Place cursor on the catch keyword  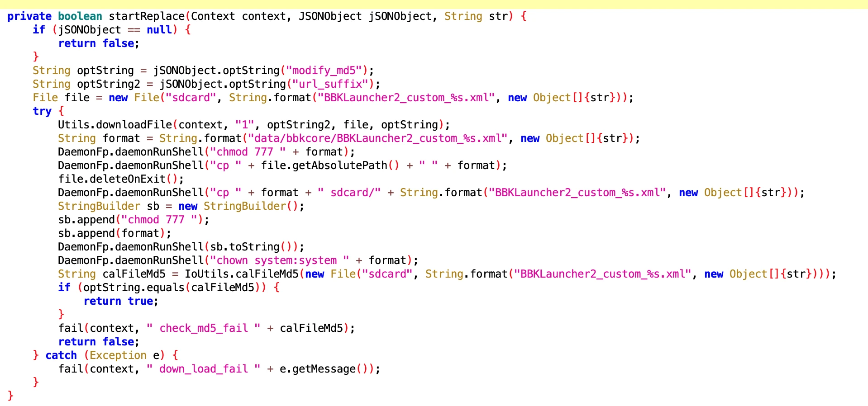(61, 355)
